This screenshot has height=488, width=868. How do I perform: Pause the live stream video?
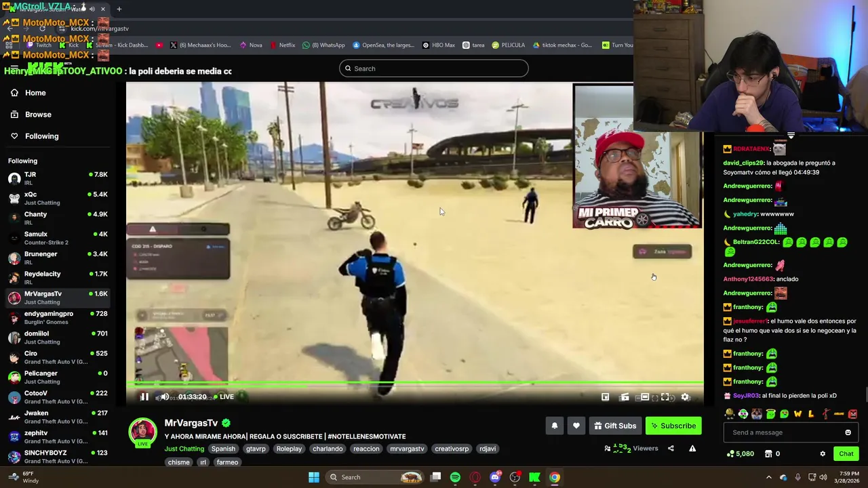coord(144,397)
